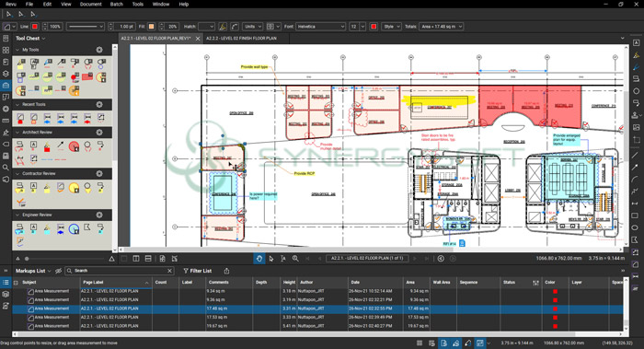The width and height of the screenshot is (644, 349).
Task: Collapse the Contractor Review section
Action: (17, 173)
